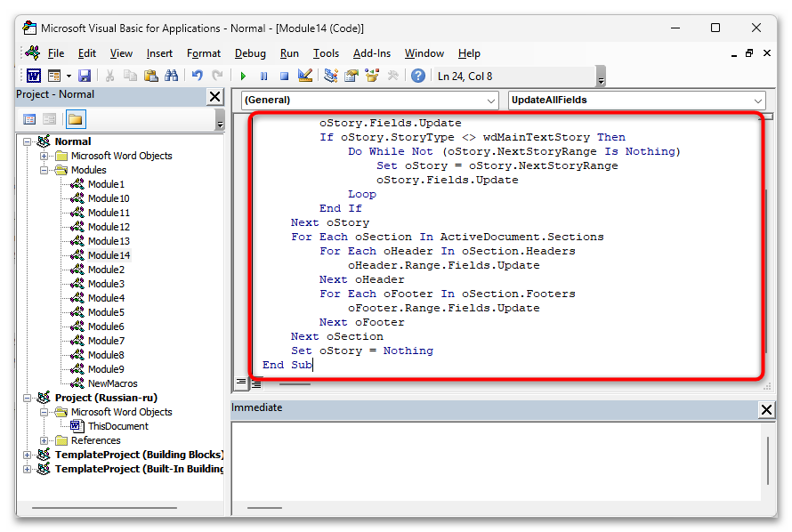Click the Cut scissors icon

click(x=109, y=77)
